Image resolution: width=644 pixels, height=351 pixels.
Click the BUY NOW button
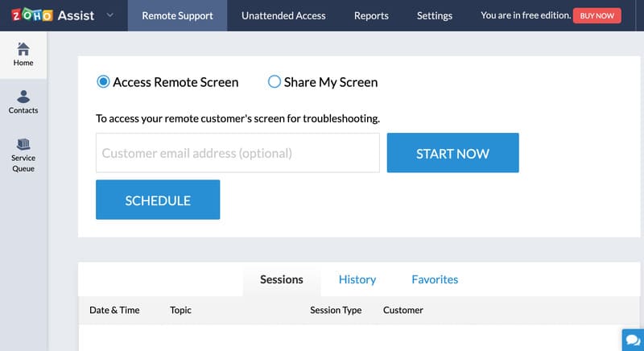point(597,15)
